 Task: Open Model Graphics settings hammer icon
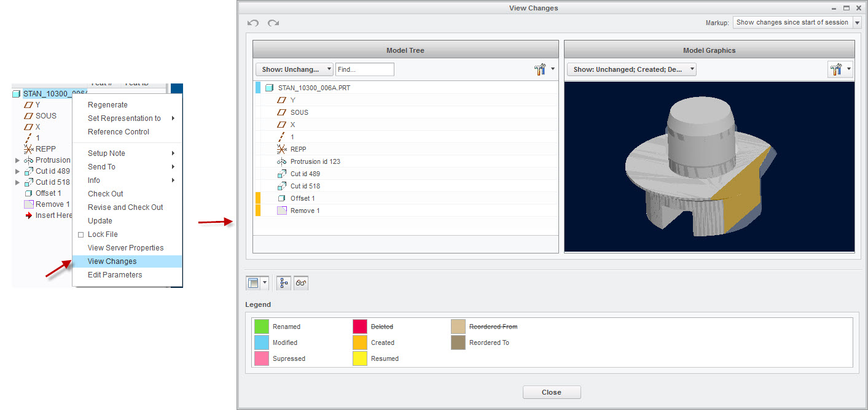[x=835, y=70]
